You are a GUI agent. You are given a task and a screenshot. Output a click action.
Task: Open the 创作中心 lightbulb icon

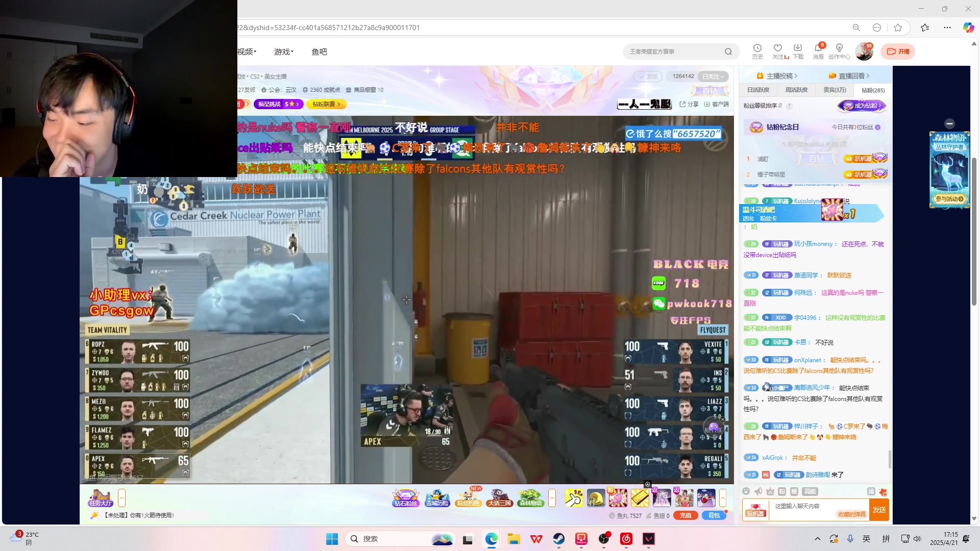click(x=839, y=51)
